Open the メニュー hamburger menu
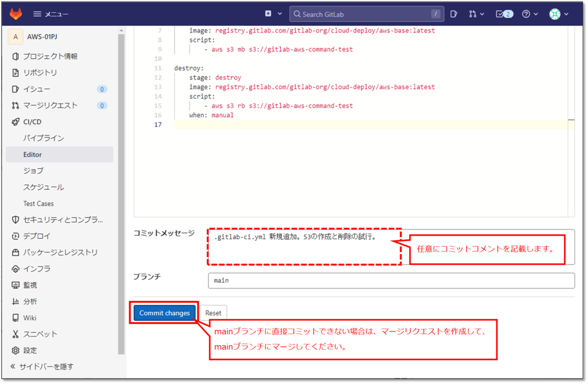The height and width of the screenshot is (384, 588). point(50,14)
